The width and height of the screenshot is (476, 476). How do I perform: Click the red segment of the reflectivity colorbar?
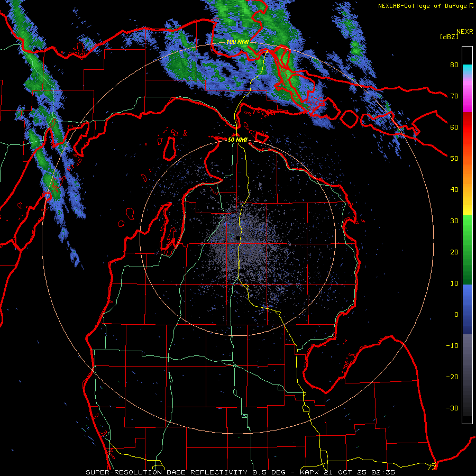pos(467,127)
